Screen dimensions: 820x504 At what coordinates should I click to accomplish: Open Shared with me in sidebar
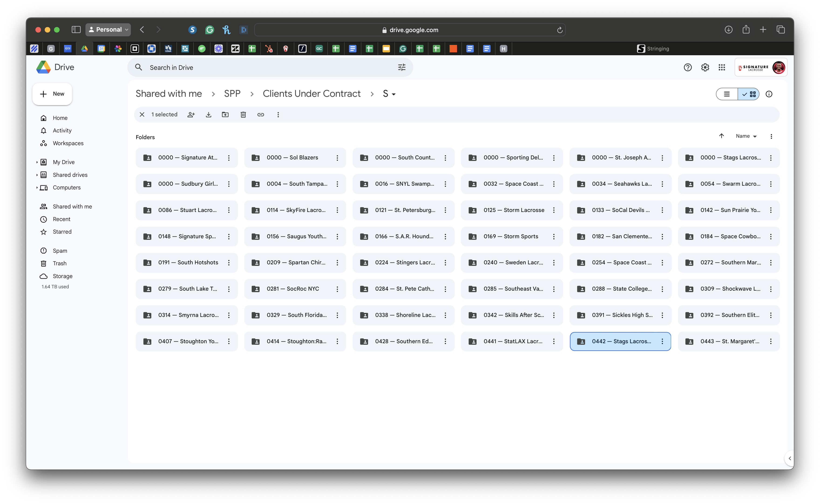coord(72,207)
